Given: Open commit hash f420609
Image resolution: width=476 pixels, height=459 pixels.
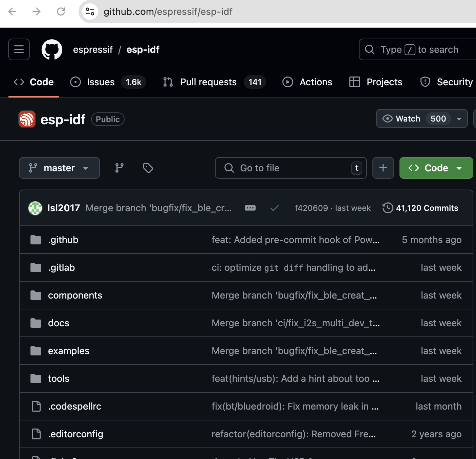Looking at the screenshot, I should pyautogui.click(x=311, y=208).
